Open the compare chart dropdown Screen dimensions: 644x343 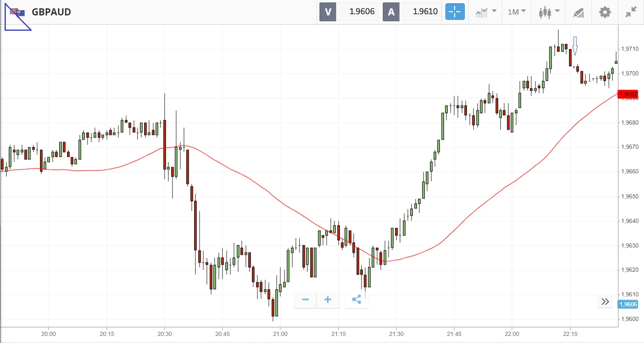point(486,12)
